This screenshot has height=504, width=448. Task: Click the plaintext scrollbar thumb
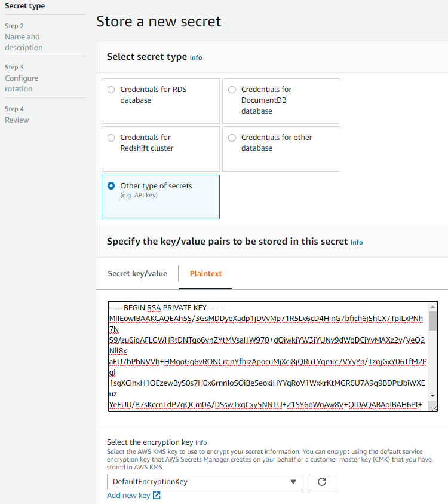point(432,321)
